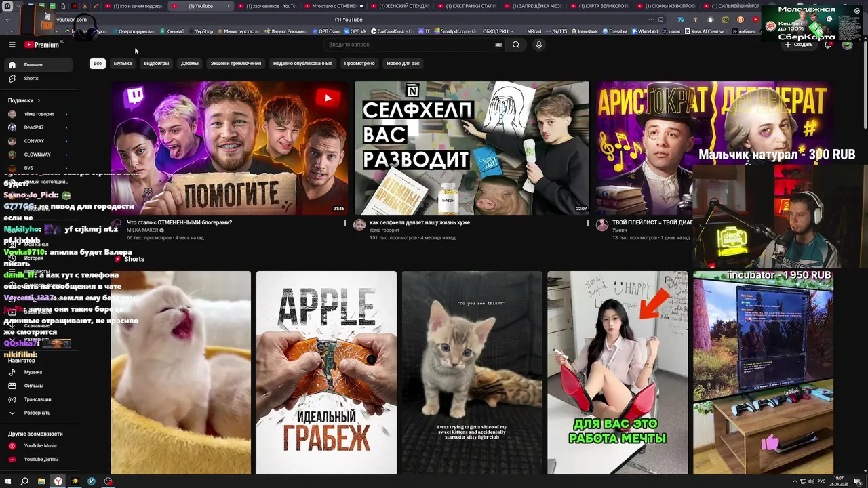Open the тёма говорит channel under video
This screenshot has height=488, width=868.
[x=384, y=230]
